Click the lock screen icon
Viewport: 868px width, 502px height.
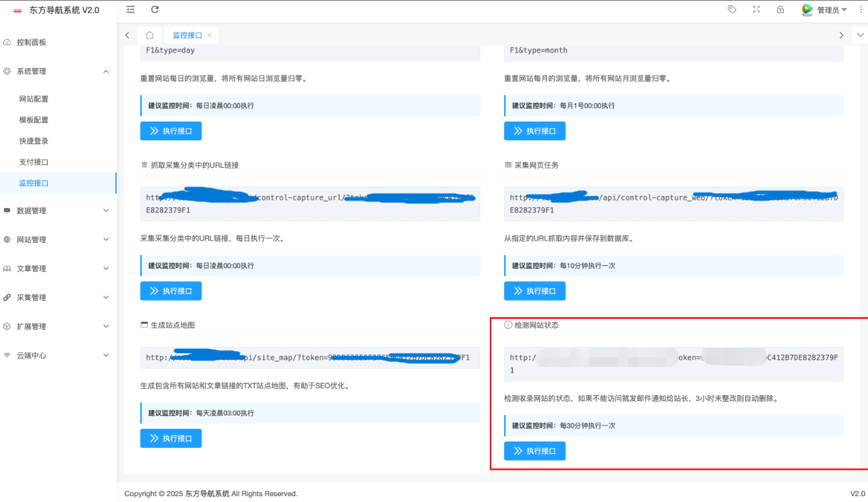point(780,9)
